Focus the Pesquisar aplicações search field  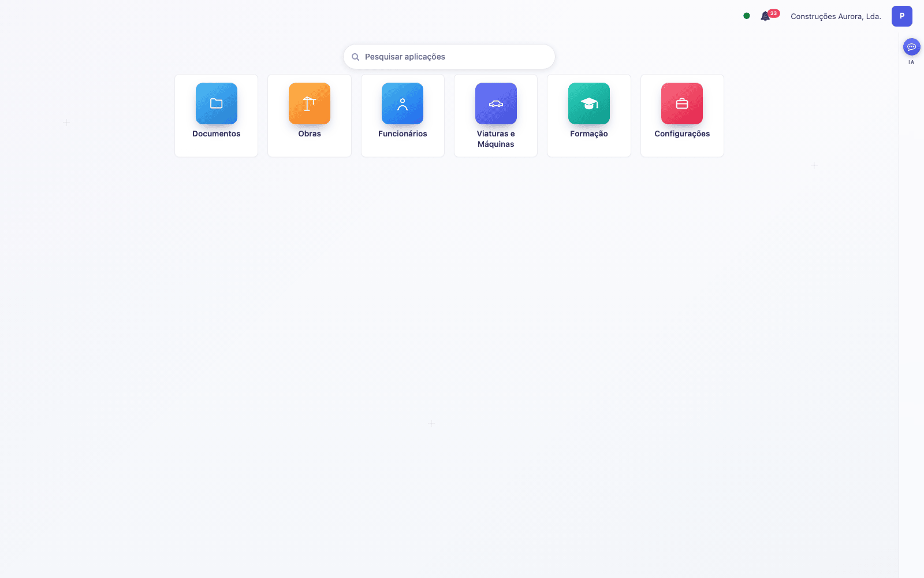[449, 57]
